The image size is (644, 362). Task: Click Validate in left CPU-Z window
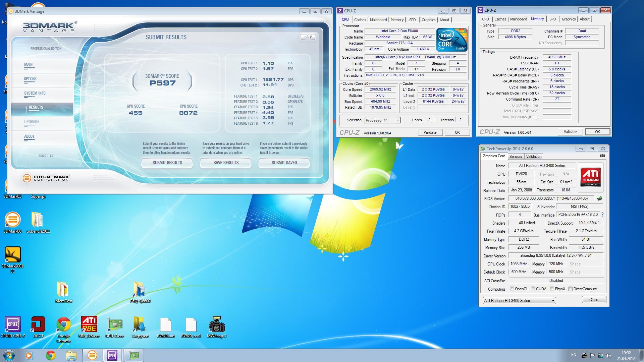[x=430, y=132]
